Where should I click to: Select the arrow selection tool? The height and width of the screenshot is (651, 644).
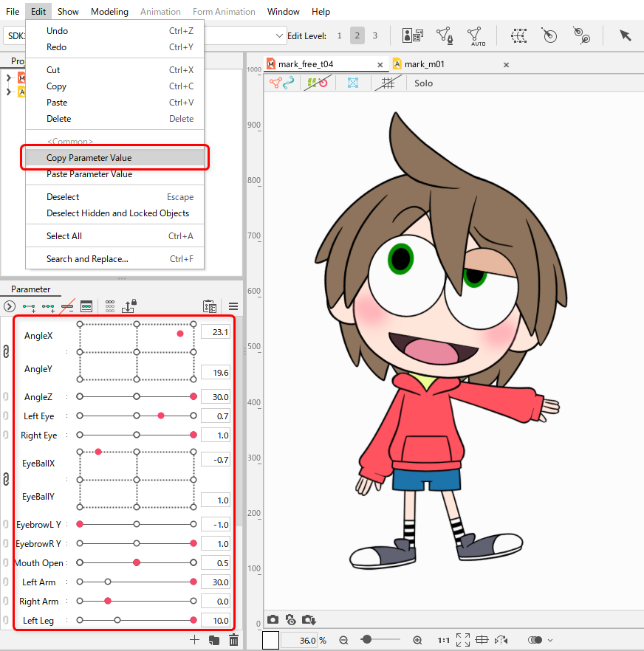[x=625, y=35]
